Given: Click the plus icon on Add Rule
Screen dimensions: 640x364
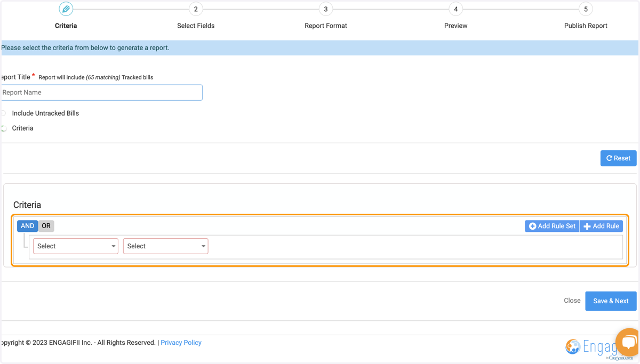Looking at the screenshot, I should click(x=587, y=227).
